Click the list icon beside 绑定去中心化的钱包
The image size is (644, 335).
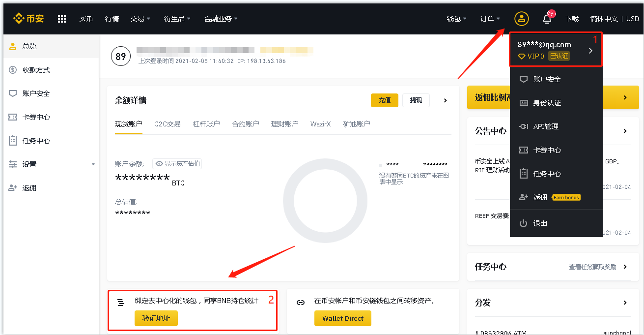pos(121,303)
